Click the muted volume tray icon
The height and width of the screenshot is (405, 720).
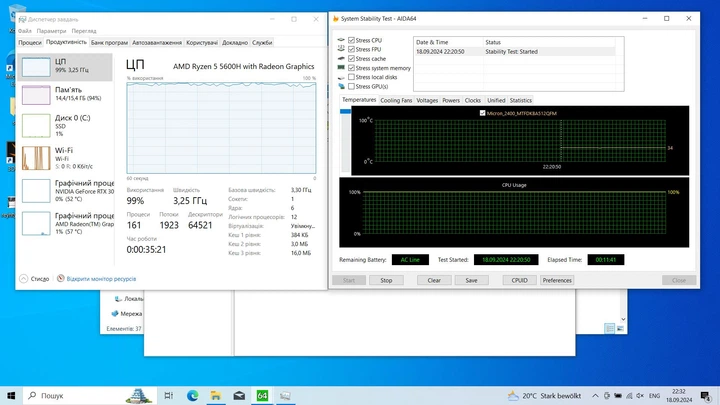pos(640,396)
